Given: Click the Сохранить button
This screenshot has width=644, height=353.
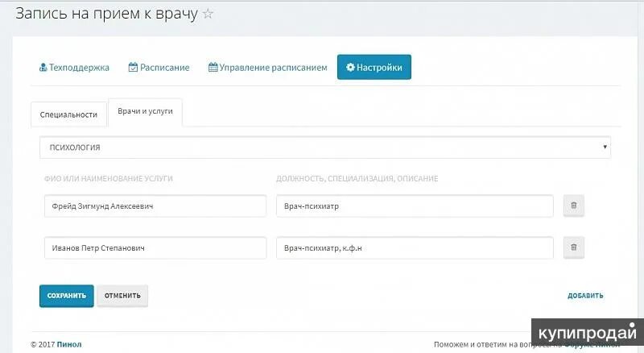Looking at the screenshot, I should point(67,296).
